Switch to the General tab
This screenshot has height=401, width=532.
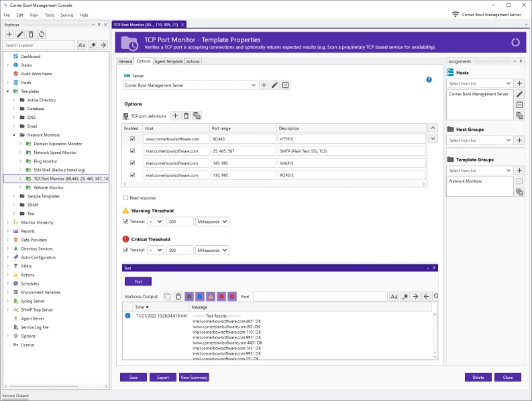click(x=125, y=62)
